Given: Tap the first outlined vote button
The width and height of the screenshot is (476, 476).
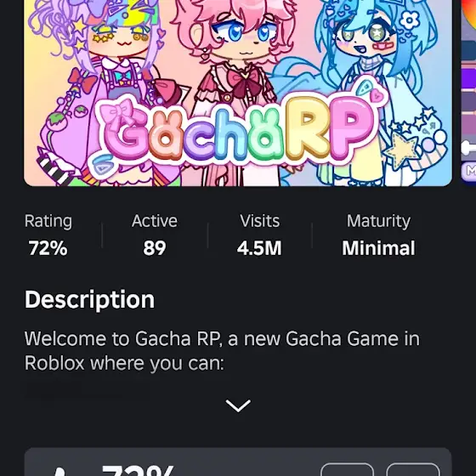Looking at the screenshot, I should coord(347,469).
